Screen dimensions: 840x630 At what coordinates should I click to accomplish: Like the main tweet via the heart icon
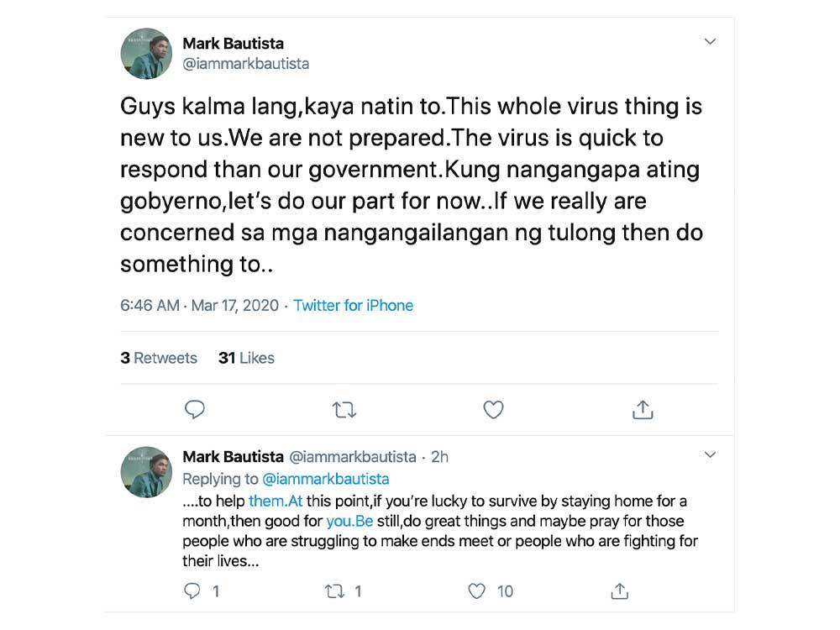click(493, 410)
